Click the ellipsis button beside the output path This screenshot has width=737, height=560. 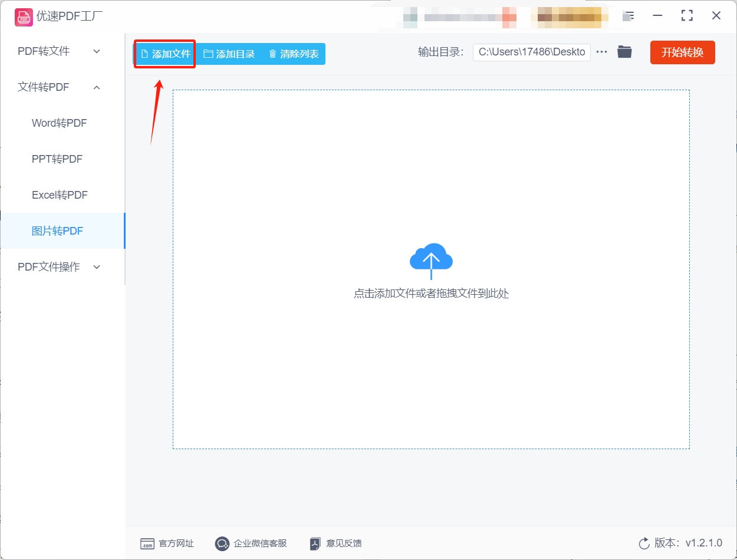pyautogui.click(x=601, y=52)
